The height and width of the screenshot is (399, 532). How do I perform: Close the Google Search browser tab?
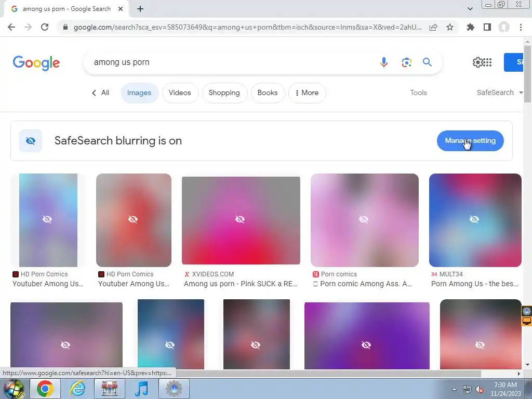121,9
